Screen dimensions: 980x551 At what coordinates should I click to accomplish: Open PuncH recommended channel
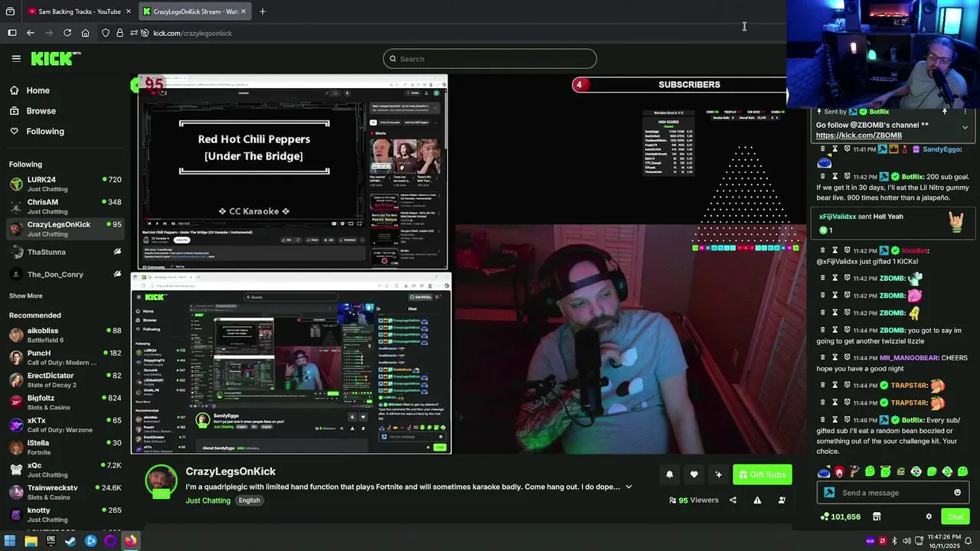65,357
